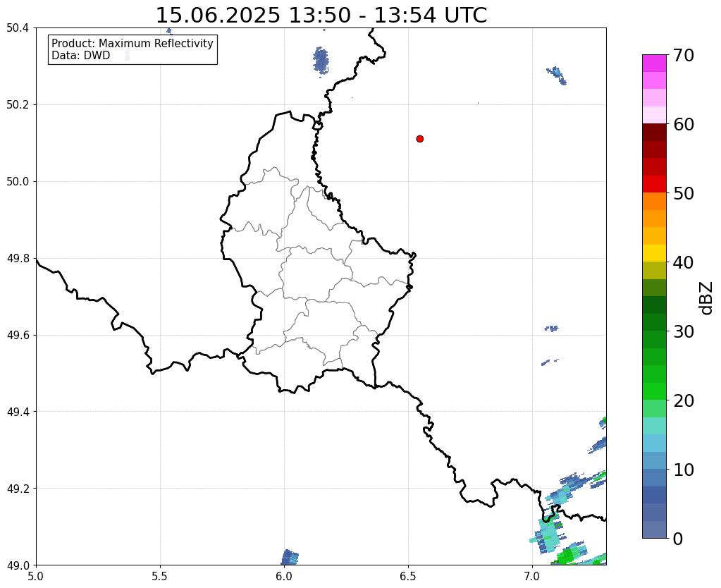Image resolution: width=721 pixels, height=588 pixels.
Task: Click the blue radar echo near top center
Action: coord(321,60)
